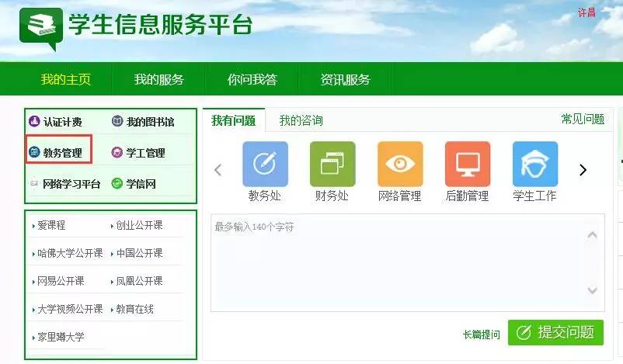Click the 学生工作 label text

click(x=534, y=196)
